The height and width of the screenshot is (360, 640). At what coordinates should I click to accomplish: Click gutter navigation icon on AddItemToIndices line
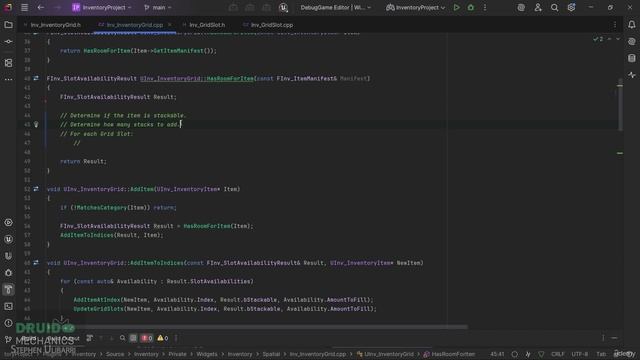[36, 263]
